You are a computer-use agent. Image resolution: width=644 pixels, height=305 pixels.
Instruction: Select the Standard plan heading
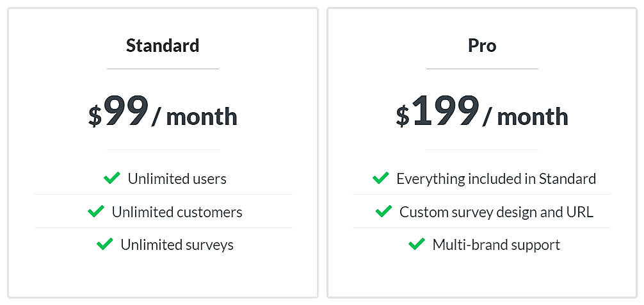[163, 46]
